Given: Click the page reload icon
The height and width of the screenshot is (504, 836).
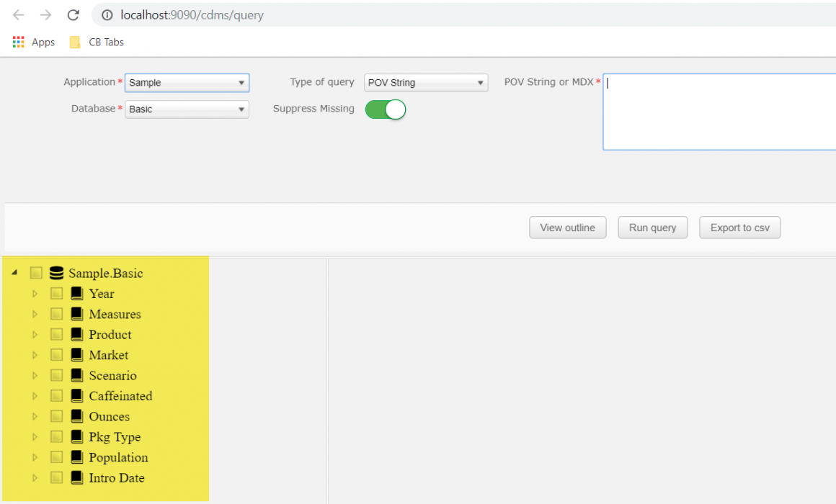Looking at the screenshot, I should [72, 14].
